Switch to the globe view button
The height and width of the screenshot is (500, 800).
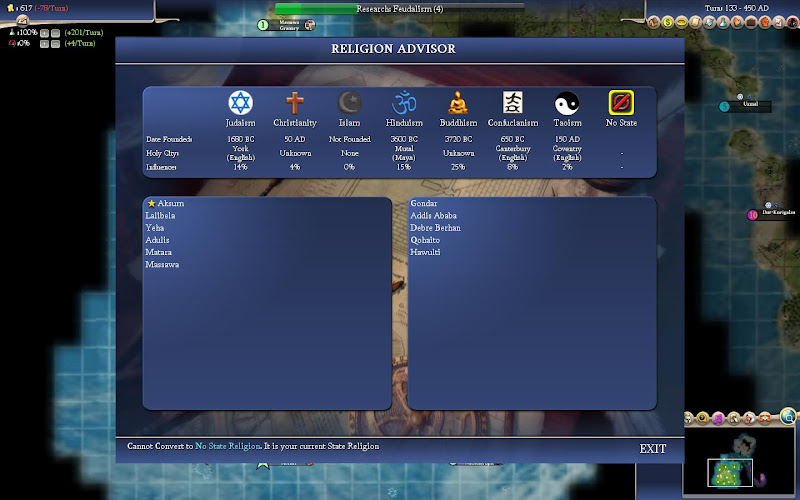pos(788,416)
